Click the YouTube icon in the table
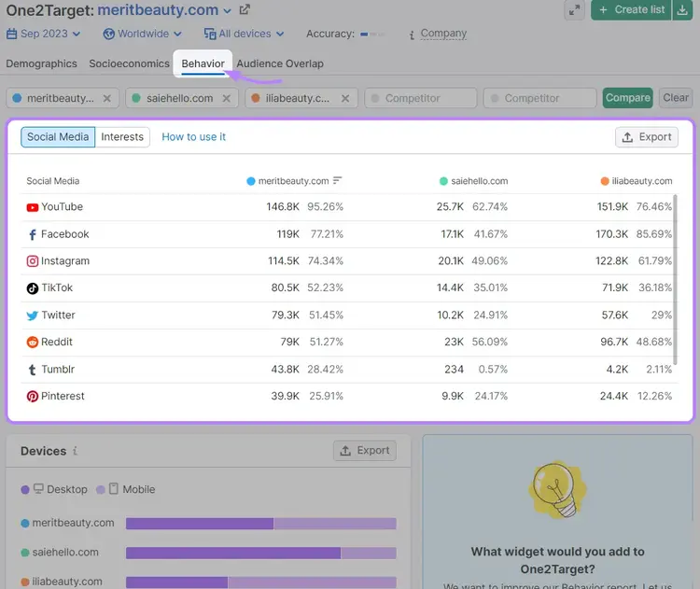 tap(32, 207)
